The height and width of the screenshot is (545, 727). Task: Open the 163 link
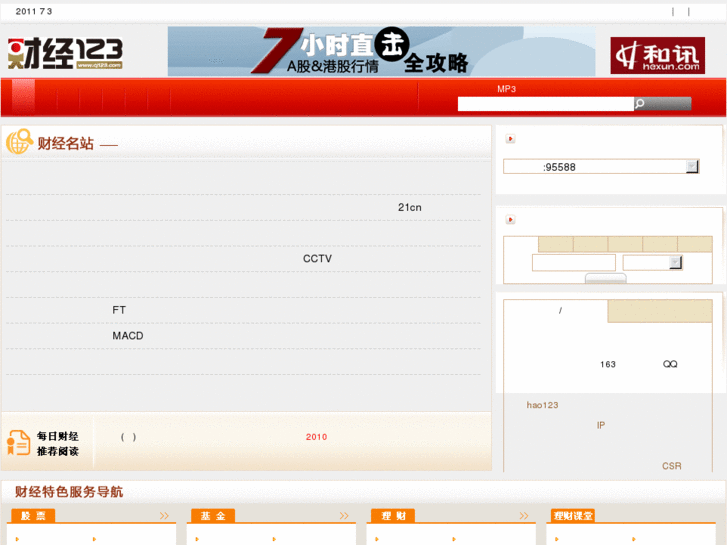point(607,364)
